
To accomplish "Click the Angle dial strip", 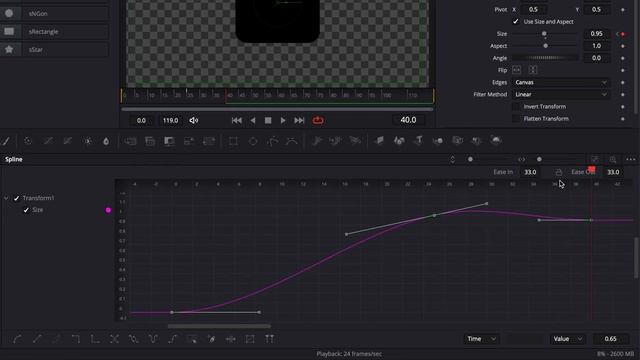I will [545, 58].
